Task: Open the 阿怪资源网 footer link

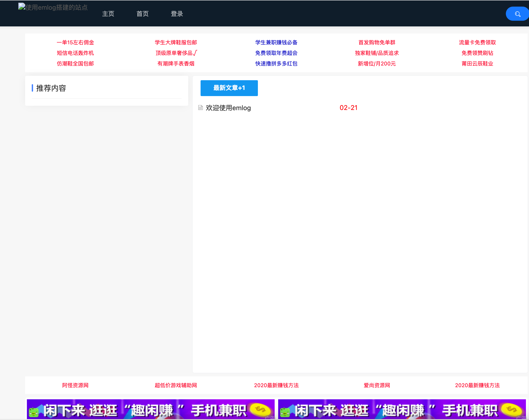Action: [x=75, y=385]
